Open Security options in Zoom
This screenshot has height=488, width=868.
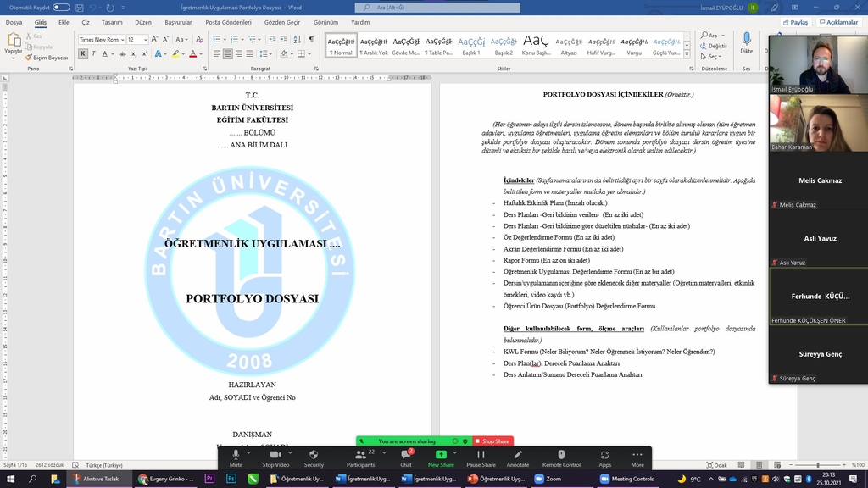pos(314,457)
